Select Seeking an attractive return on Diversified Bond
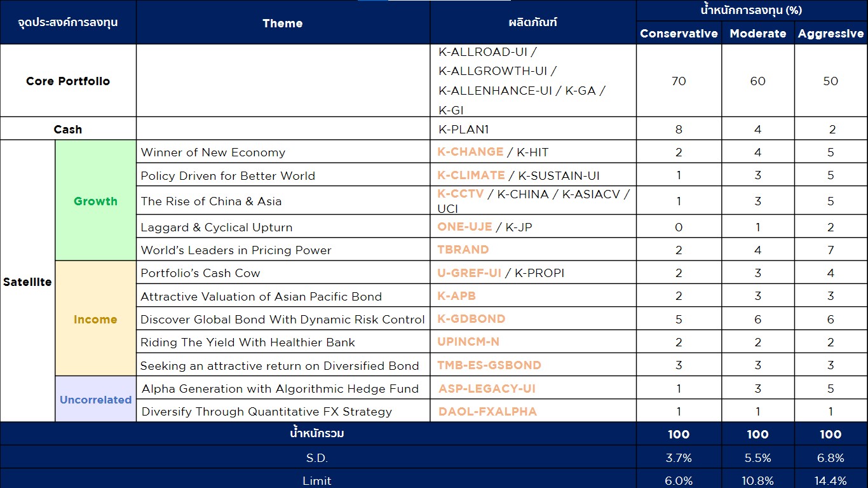868x488 pixels. pyautogui.click(x=280, y=365)
